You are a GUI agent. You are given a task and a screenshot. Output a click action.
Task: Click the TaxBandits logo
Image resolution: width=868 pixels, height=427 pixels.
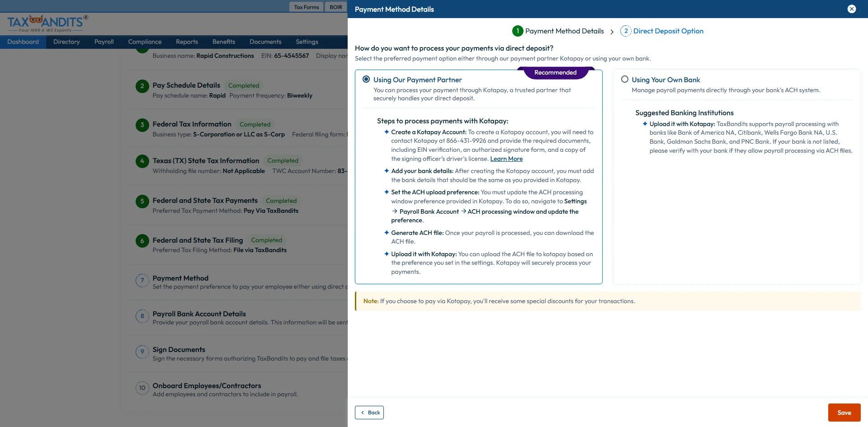click(x=47, y=23)
